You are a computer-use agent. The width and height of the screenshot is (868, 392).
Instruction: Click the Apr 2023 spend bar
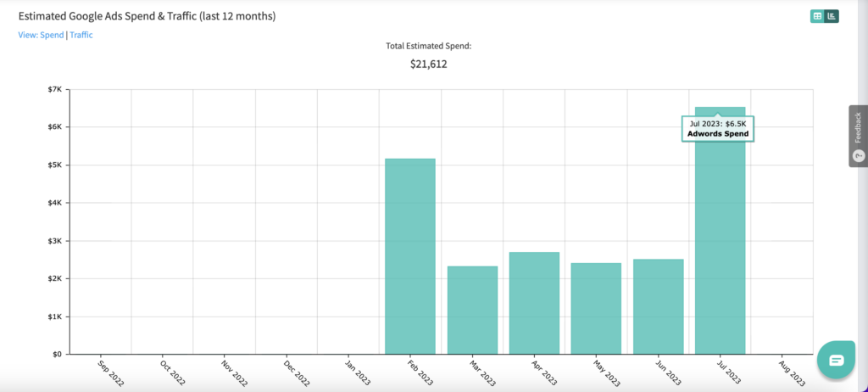point(534,303)
